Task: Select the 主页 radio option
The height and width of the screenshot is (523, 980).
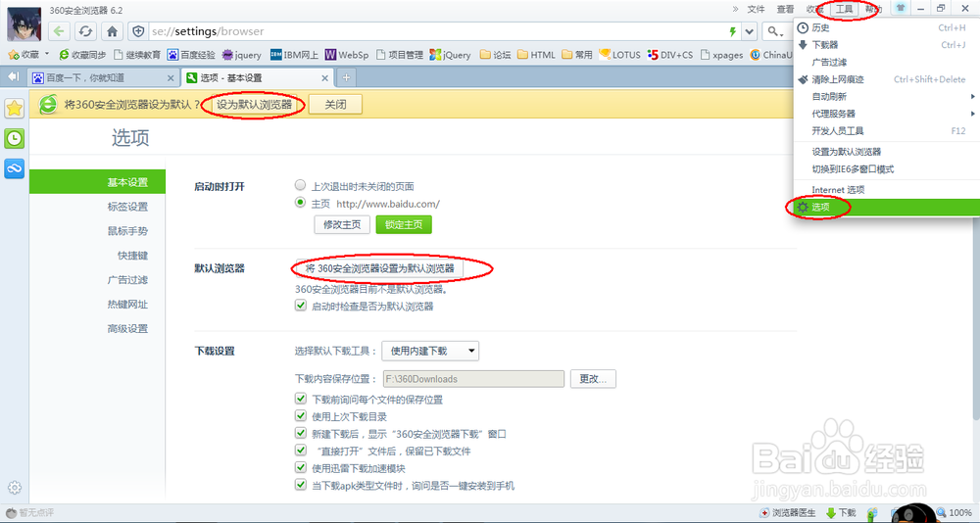Action: (x=301, y=203)
